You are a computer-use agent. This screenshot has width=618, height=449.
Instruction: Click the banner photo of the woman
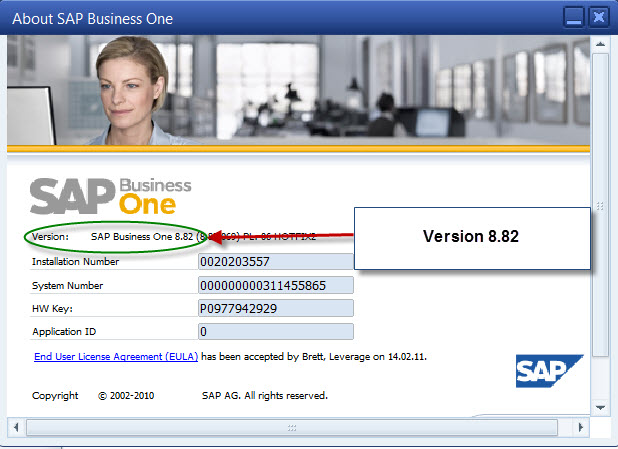pos(130,90)
